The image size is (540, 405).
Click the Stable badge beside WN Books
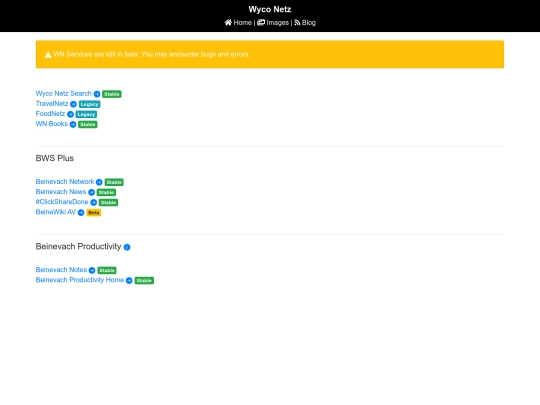(88, 124)
